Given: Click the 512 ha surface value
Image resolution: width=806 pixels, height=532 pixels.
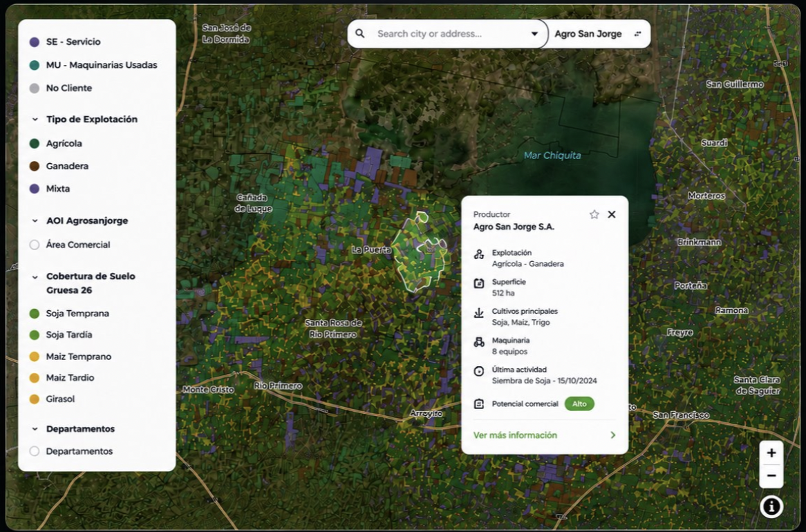Looking at the screenshot, I should [503, 293].
